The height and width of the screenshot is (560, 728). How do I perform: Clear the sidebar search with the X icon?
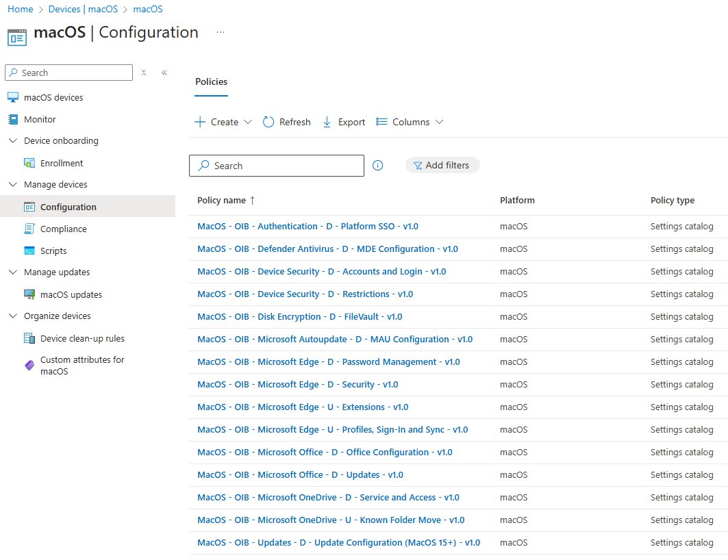click(144, 73)
